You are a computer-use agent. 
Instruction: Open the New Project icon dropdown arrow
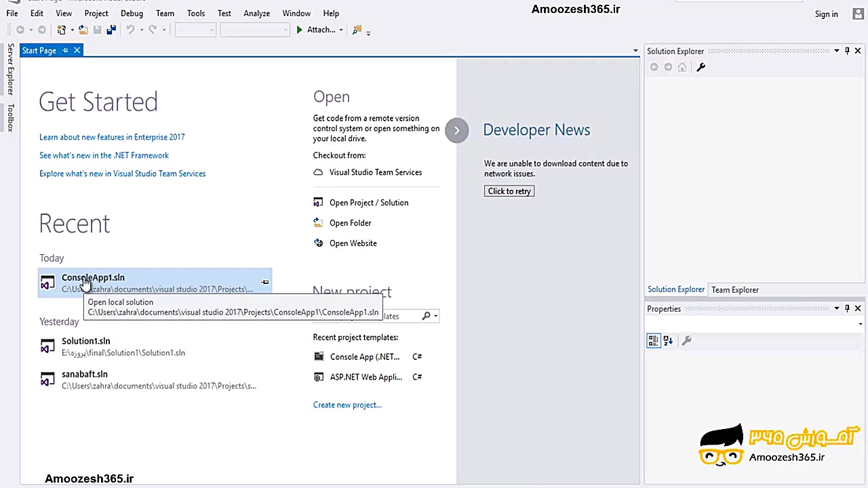72,30
